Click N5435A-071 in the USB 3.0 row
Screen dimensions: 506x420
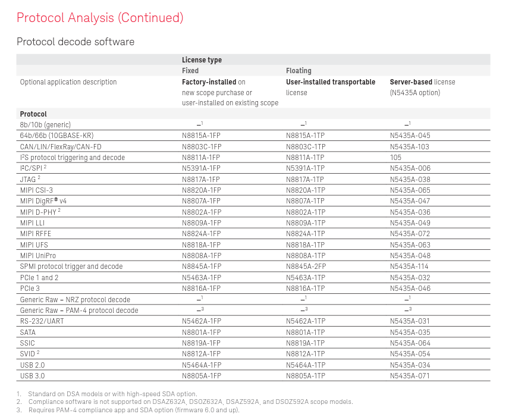click(410, 376)
